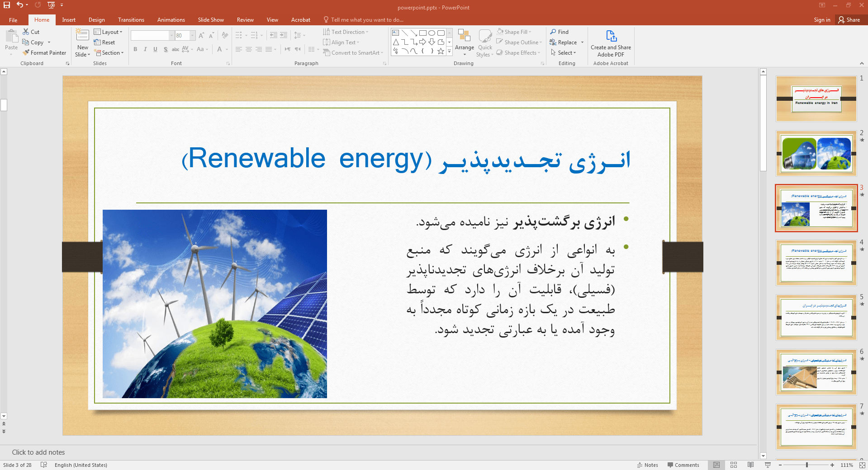Open Shape Effects

pos(518,53)
